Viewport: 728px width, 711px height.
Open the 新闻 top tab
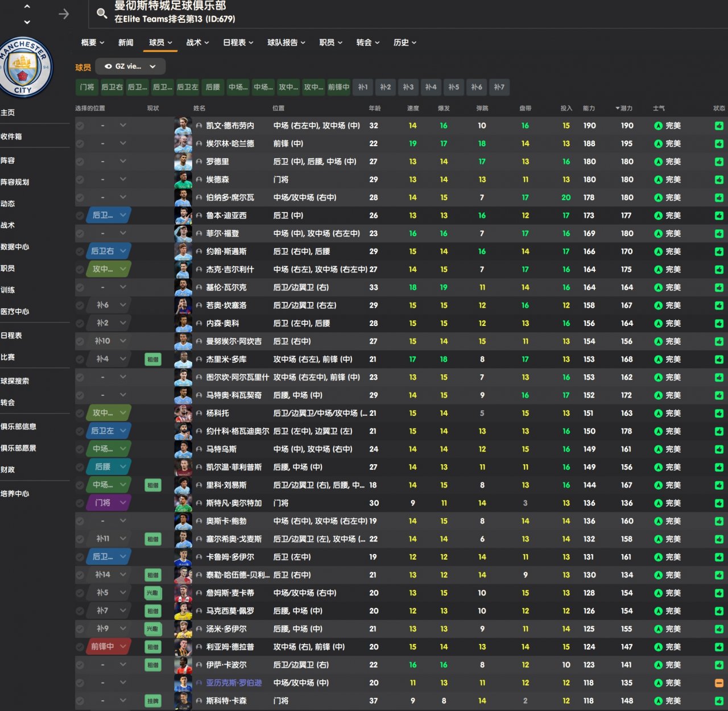[x=126, y=43]
